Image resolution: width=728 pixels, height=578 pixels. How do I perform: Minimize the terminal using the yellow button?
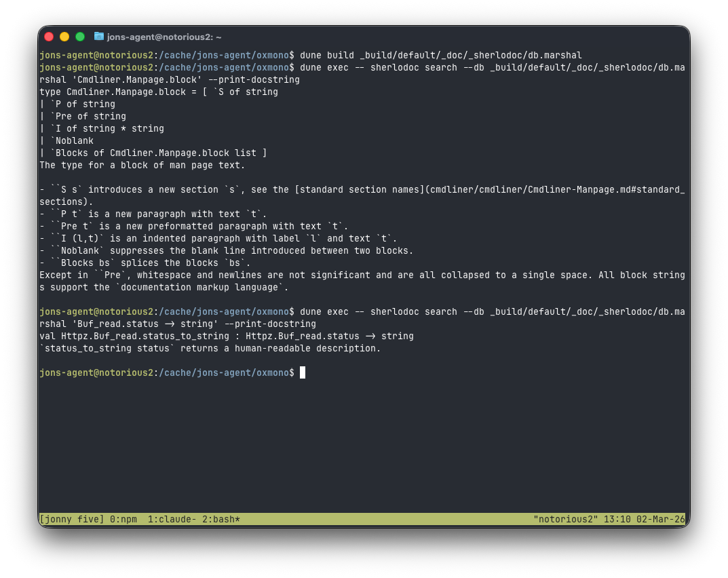[x=64, y=37]
